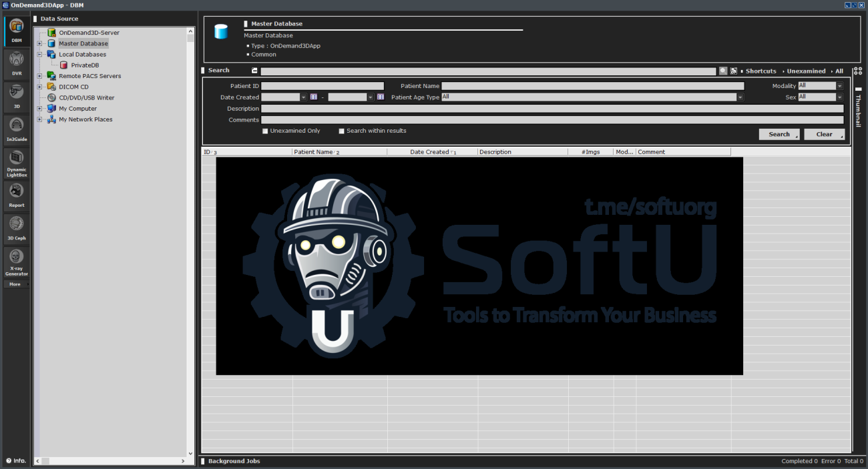Image resolution: width=868 pixels, height=469 pixels.
Task: Sort by the Patient Name column header
Action: [x=340, y=152]
